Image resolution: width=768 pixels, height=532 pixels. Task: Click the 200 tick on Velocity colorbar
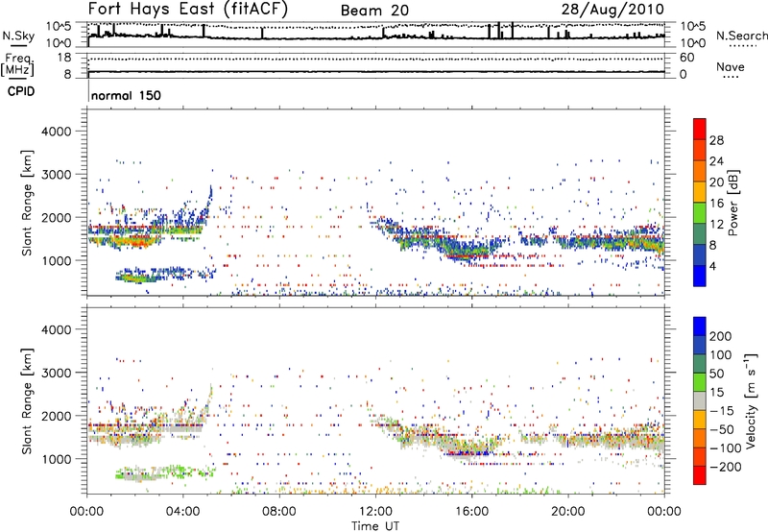(721, 336)
